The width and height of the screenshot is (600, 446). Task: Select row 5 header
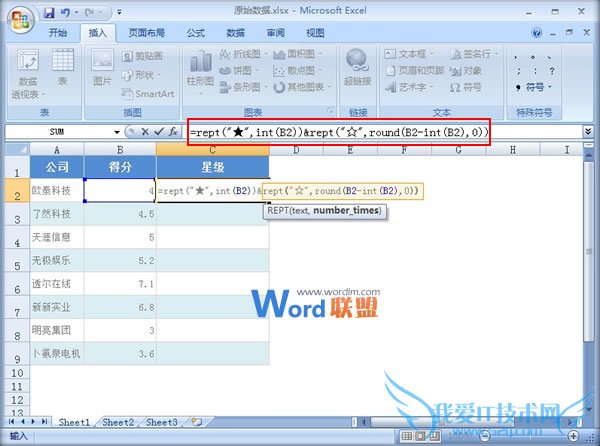click(x=17, y=261)
